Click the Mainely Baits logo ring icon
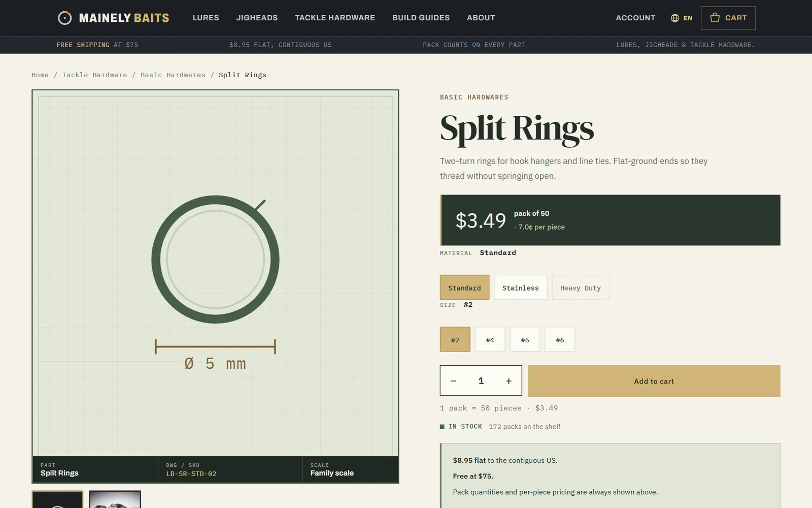 click(64, 18)
